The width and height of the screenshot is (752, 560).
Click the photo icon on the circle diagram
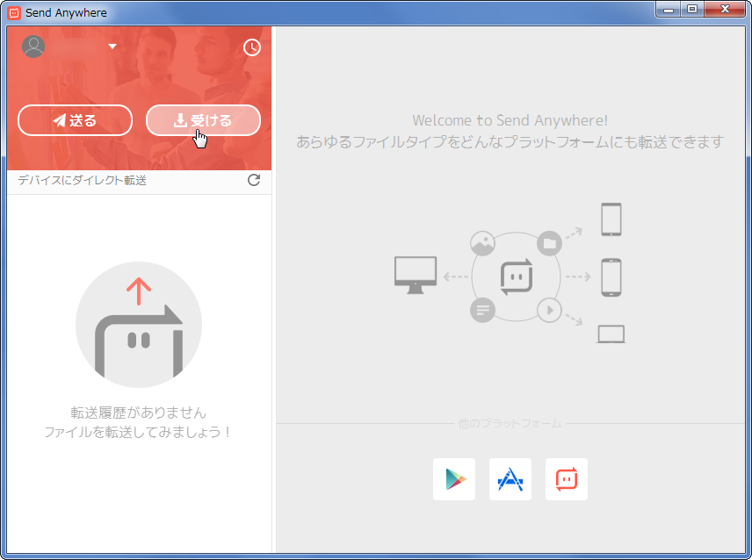(483, 244)
